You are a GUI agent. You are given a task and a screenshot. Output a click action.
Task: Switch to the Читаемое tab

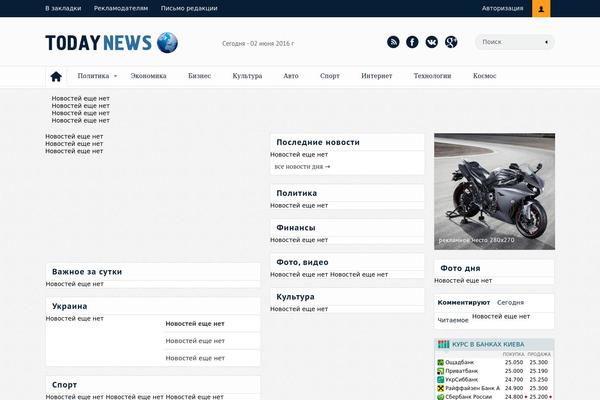pyautogui.click(x=453, y=320)
